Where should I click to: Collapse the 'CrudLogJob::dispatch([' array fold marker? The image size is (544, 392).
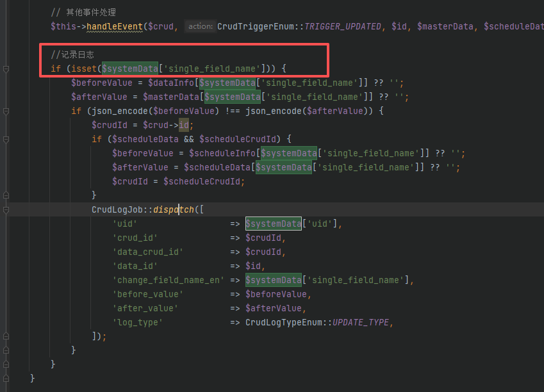click(6, 210)
